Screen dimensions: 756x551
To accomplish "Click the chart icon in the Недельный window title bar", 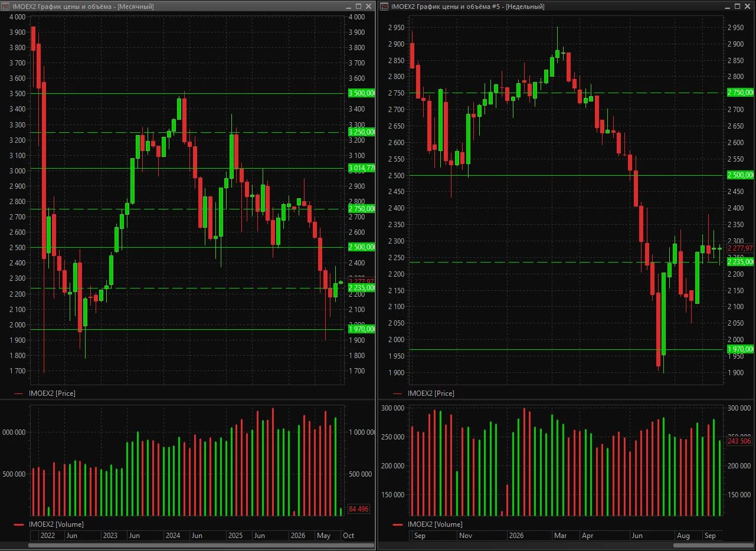I will pyautogui.click(x=384, y=6).
